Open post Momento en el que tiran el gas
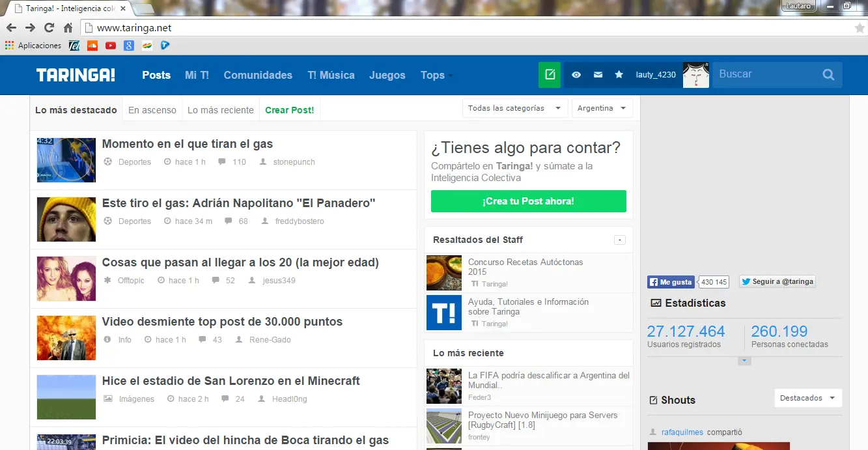 coord(188,144)
